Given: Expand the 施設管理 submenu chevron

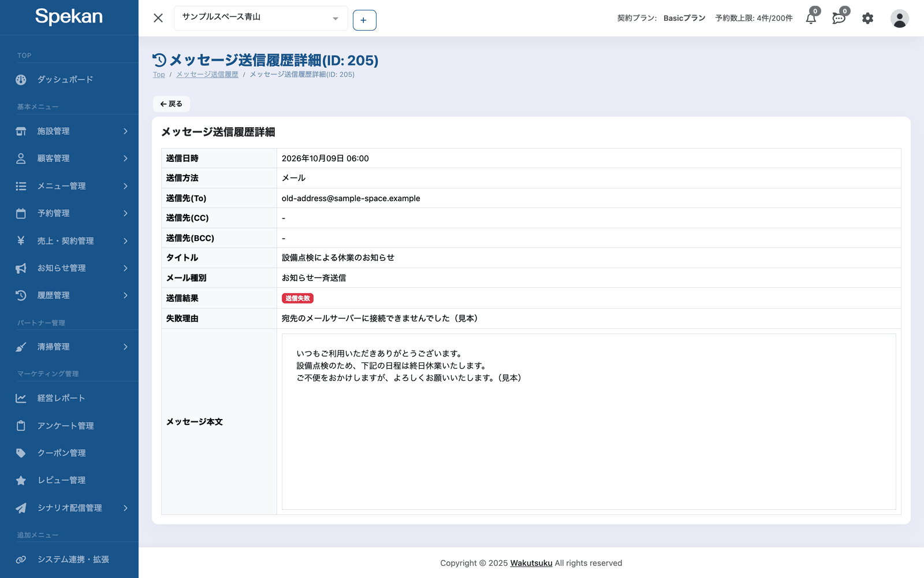Looking at the screenshot, I should tap(125, 131).
